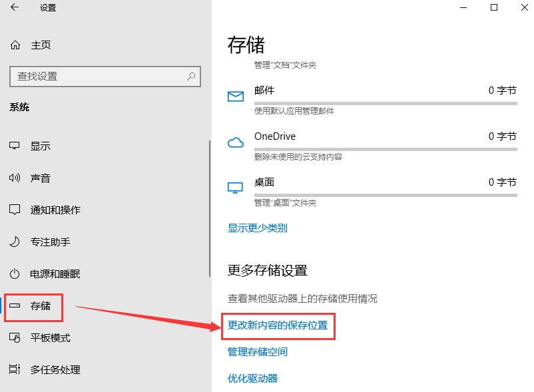Minimize the 设置 window
Screen dimensions: 534x392
coord(463,7)
